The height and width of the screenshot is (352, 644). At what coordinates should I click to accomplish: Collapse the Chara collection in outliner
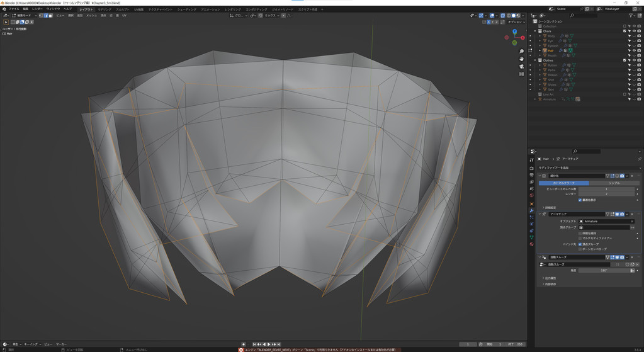[x=535, y=31]
